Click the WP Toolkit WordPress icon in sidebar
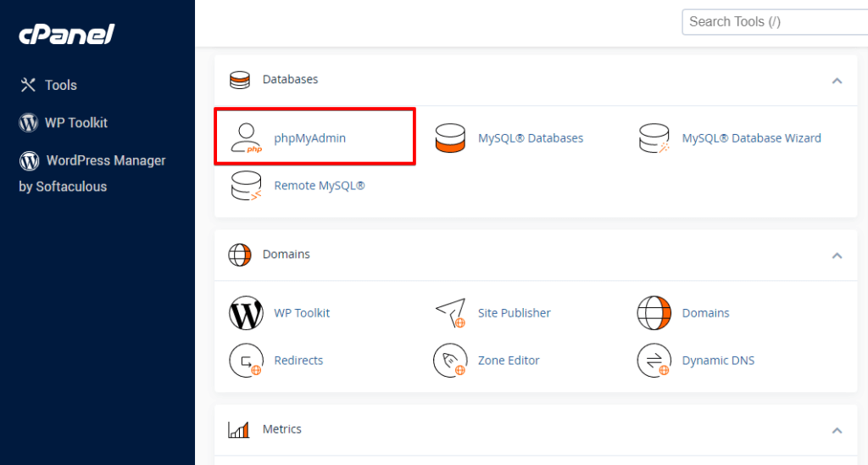The image size is (868, 465). (x=28, y=122)
